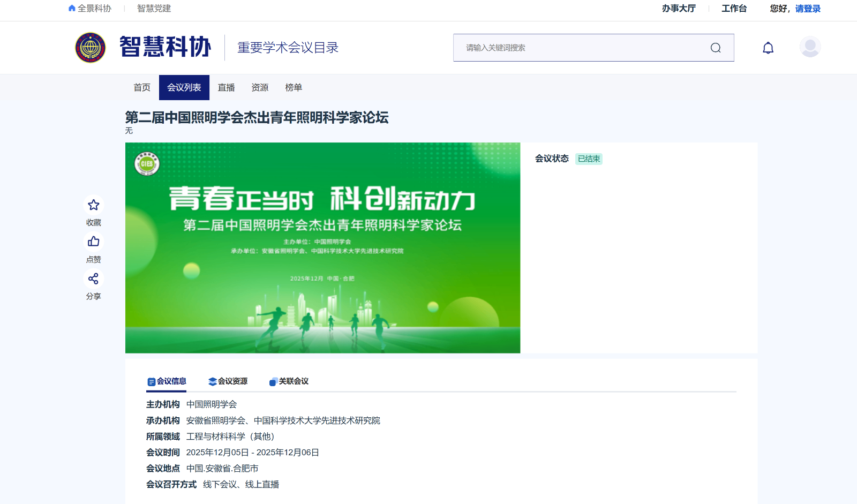Screen dimensions: 857x504
Task: Click the 关联会议 tab icon
Action: [273, 381]
